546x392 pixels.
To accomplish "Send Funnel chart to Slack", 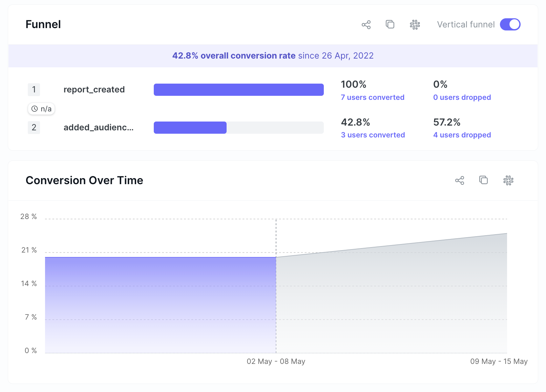I will point(415,25).
